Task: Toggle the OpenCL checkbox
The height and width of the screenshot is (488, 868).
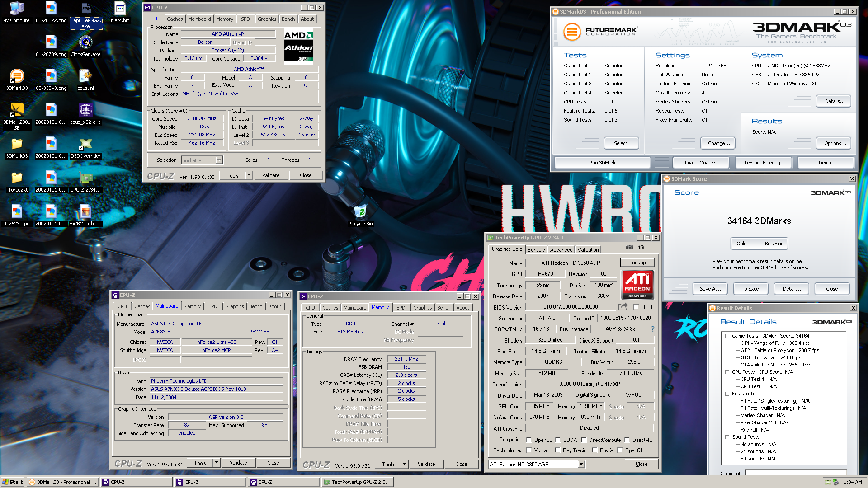Action: (x=529, y=440)
